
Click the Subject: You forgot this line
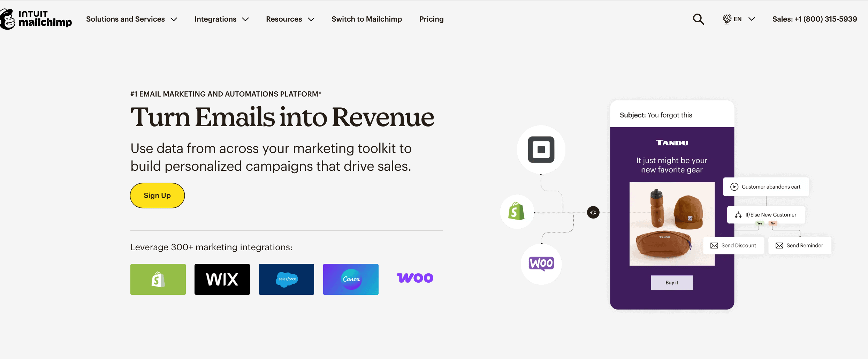(x=656, y=115)
